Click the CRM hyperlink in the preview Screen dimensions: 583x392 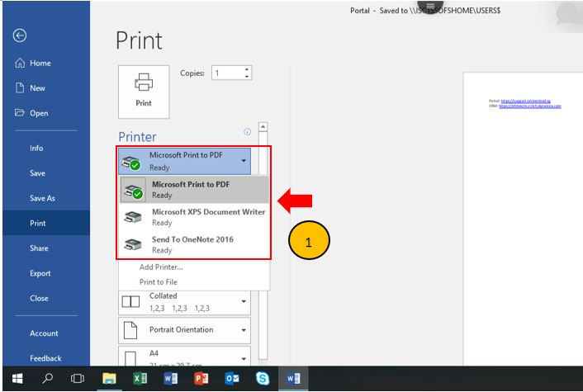pos(530,106)
